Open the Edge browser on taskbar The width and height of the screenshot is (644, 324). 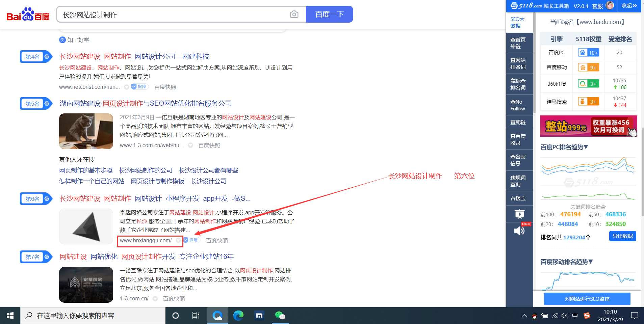point(238,316)
